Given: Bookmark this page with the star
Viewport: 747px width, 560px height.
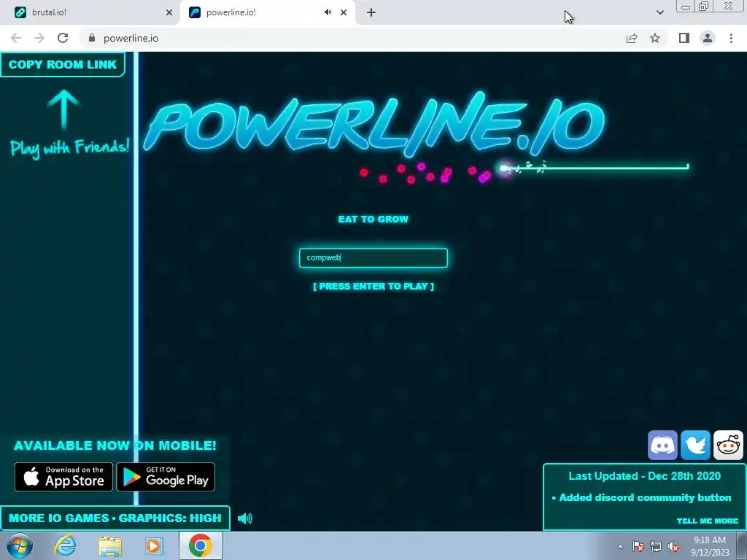Looking at the screenshot, I should (655, 38).
